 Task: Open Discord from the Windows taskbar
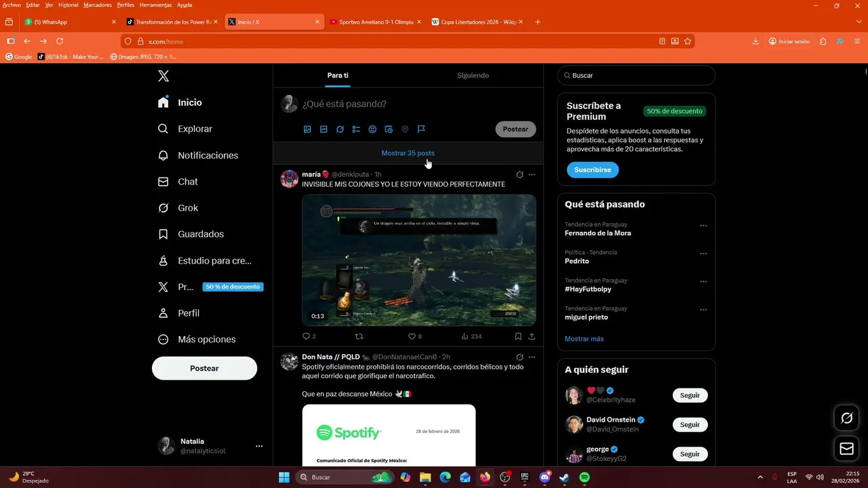[x=545, y=477]
